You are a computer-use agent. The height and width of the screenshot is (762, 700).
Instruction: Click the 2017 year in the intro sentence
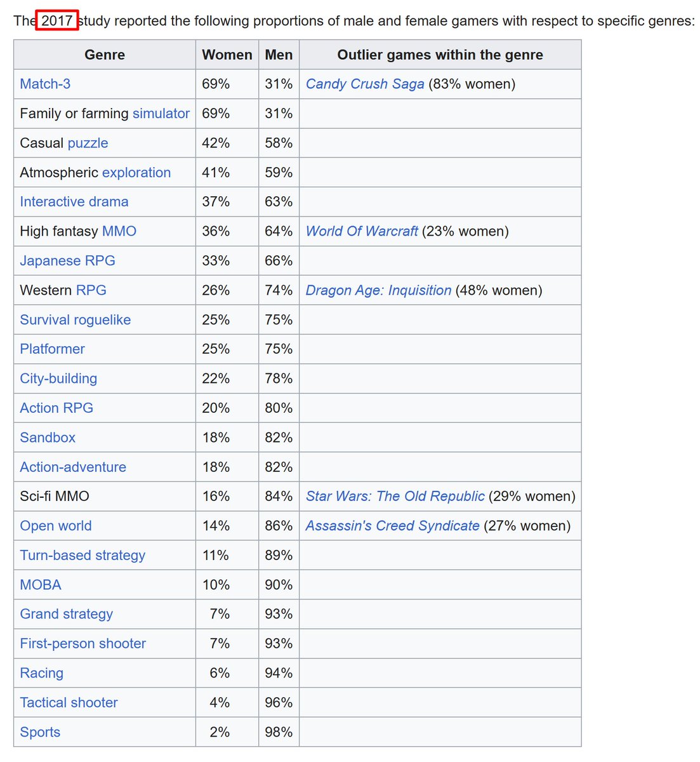(57, 20)
